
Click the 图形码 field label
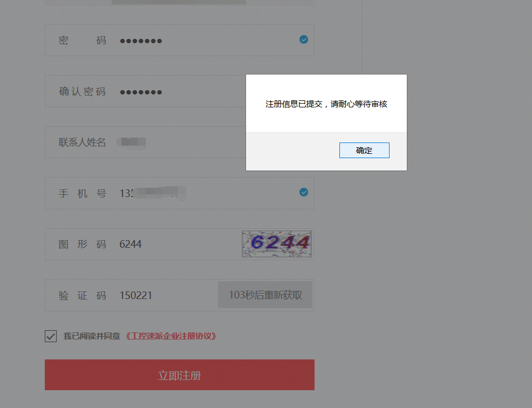(82, 244)
